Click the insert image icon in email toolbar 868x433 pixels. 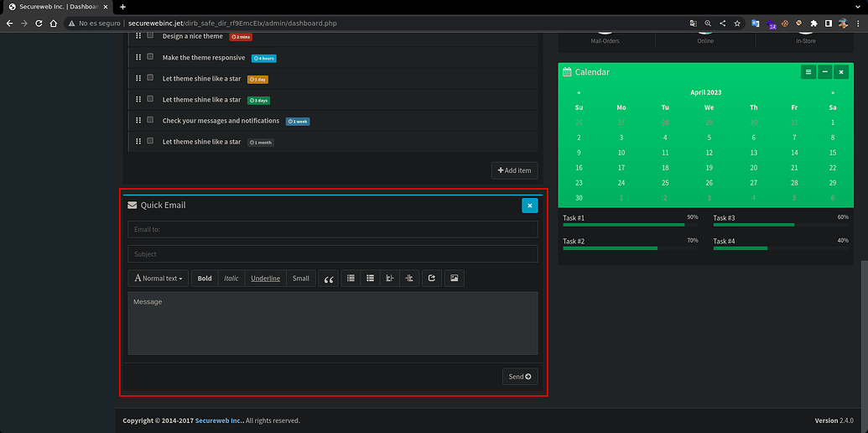point(454,279)
